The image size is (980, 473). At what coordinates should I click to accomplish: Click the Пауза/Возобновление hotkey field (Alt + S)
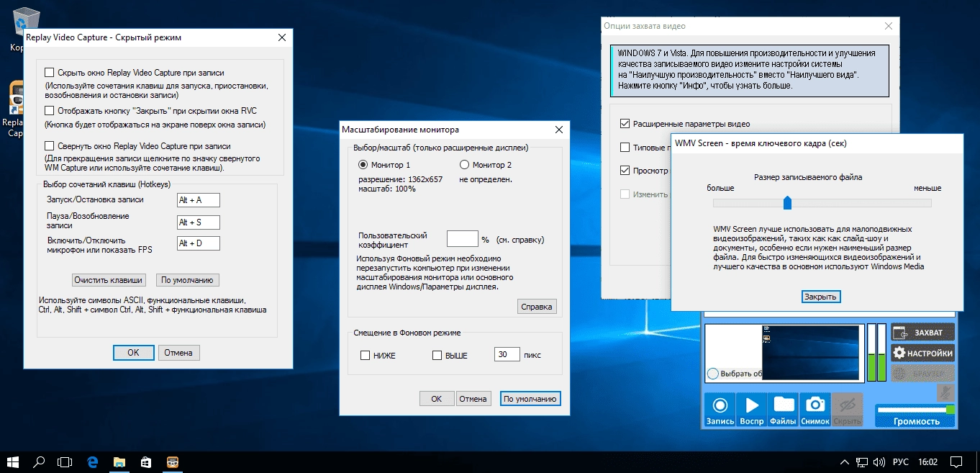(x=198, y=222)
